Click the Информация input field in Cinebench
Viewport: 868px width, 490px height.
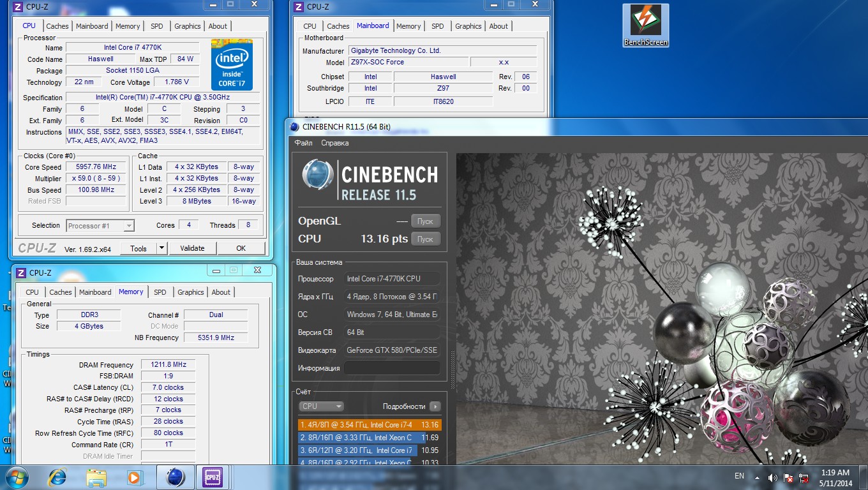coord(392,368)
